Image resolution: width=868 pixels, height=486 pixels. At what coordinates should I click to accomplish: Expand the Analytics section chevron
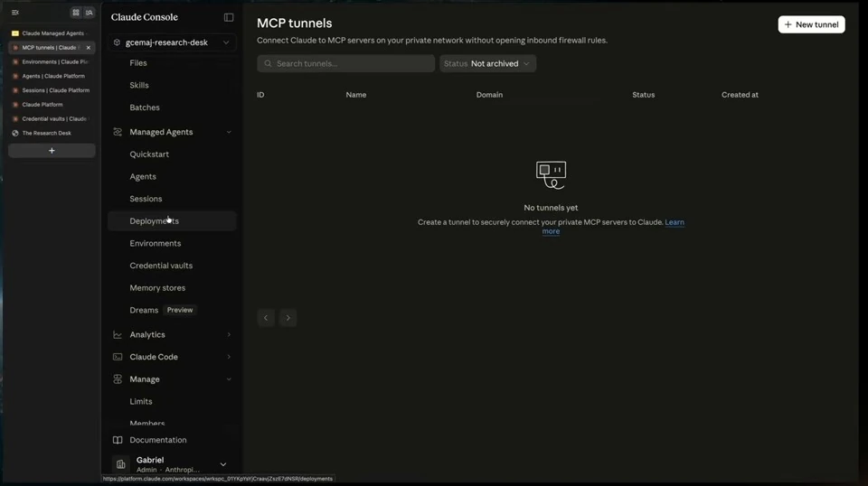[x=229, y=334]
